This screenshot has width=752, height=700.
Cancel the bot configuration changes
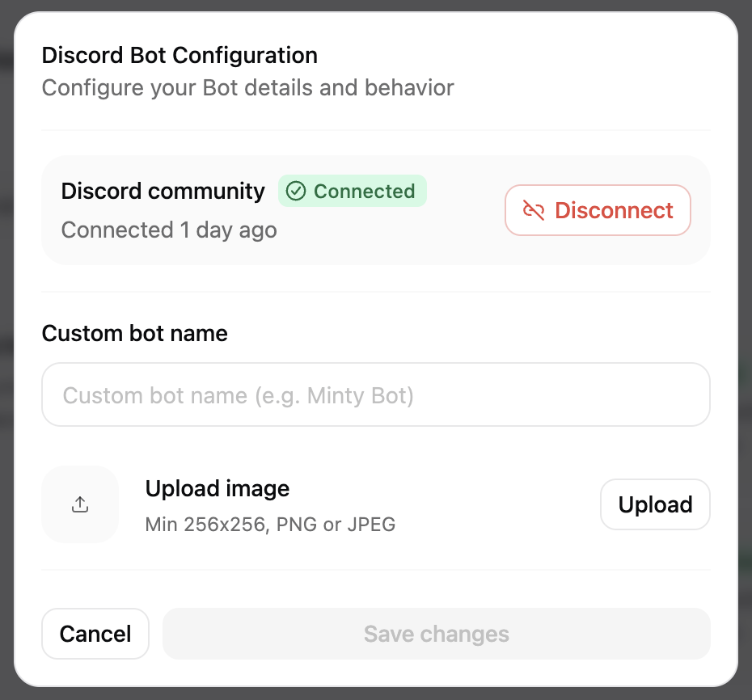click(95, 634)
